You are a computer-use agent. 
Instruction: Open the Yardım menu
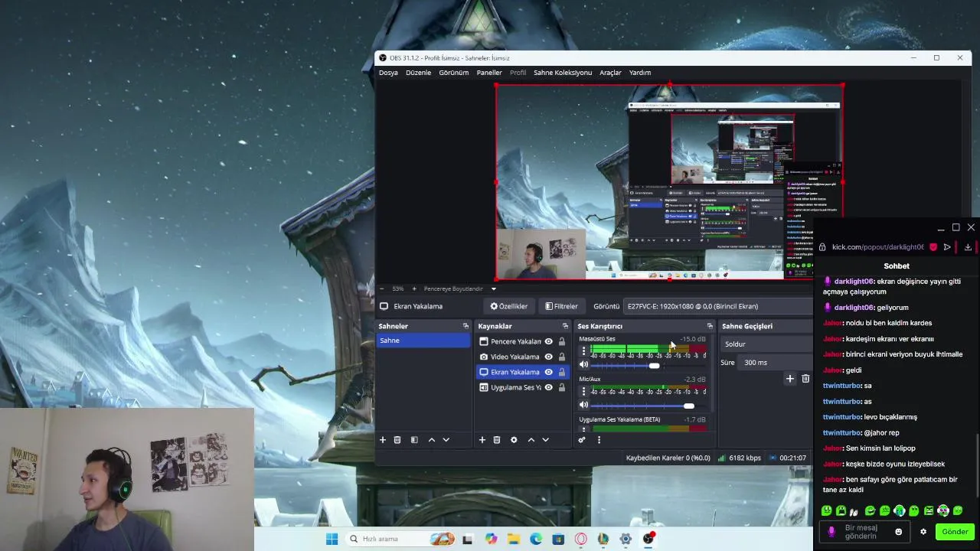pos(640,73)
